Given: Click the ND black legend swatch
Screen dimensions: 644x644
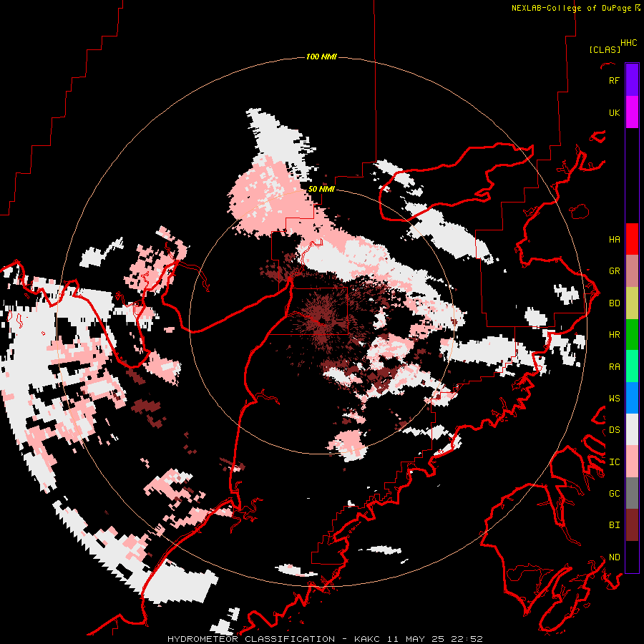Looking at the screenshot, I should click(632, 557).
